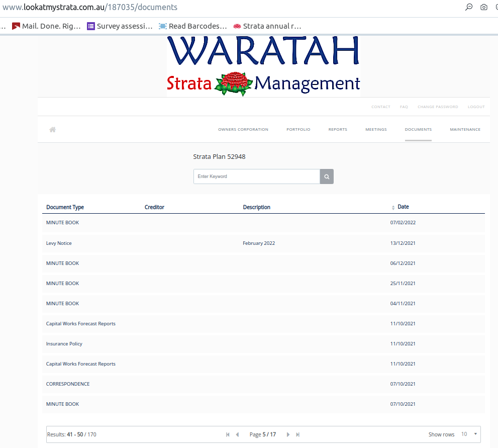Image resolution: width=498 pixels, height=448 pixels.
Task: Open the Meetings menu
Action: 376,129
